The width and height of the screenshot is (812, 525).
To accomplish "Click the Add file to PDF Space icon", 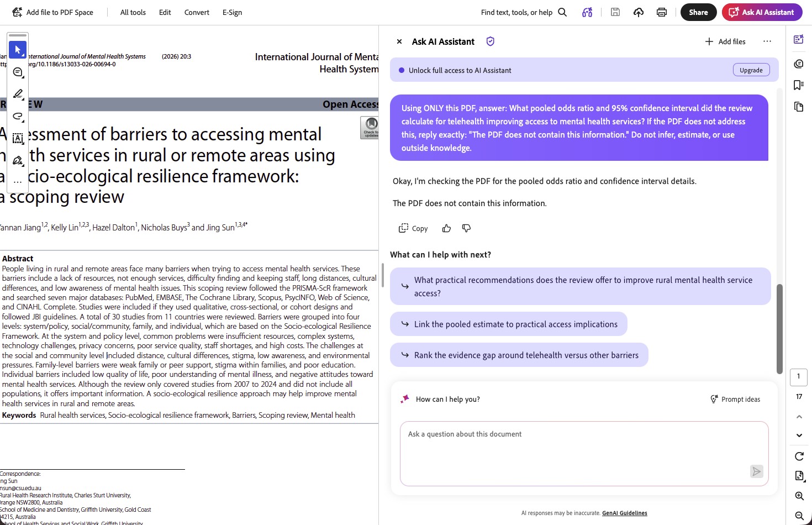I will pos(17,12).
